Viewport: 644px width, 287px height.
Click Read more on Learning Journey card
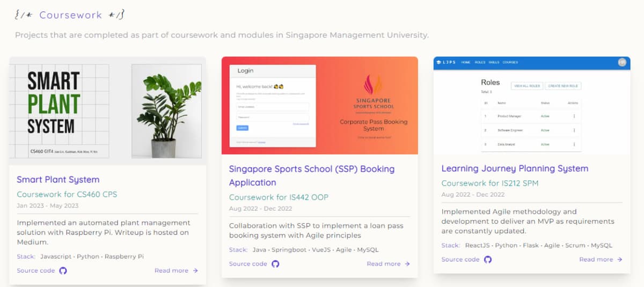point(596,260)
